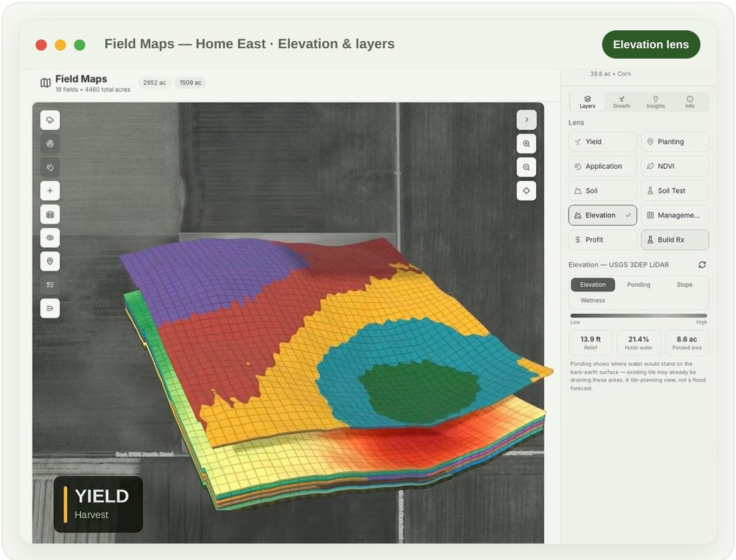Select the Profit lens
Image resolution: width=736 pixels, height=560 pixels.
pos(602,239)
